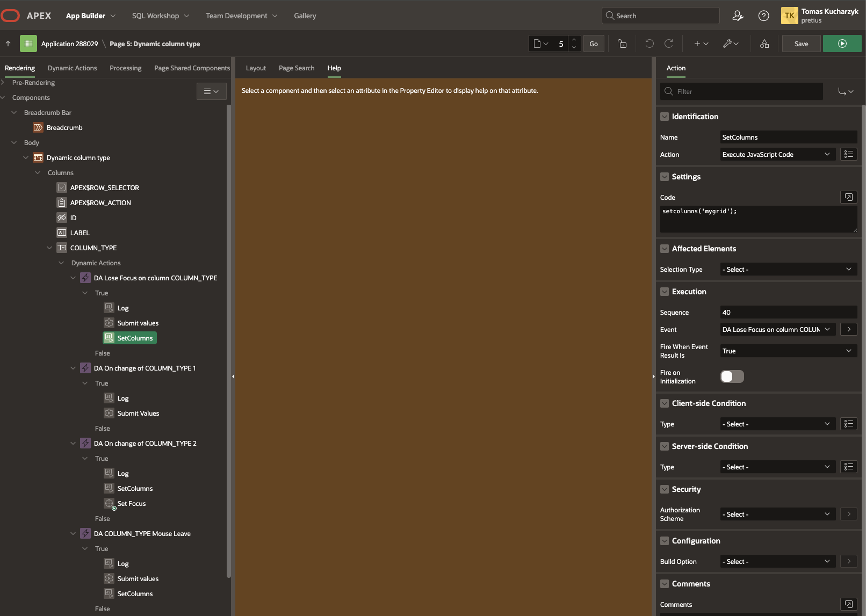Expand the Code editor popup icon
The width and height of the screenshot is (866, 616).
pos(848,197)
